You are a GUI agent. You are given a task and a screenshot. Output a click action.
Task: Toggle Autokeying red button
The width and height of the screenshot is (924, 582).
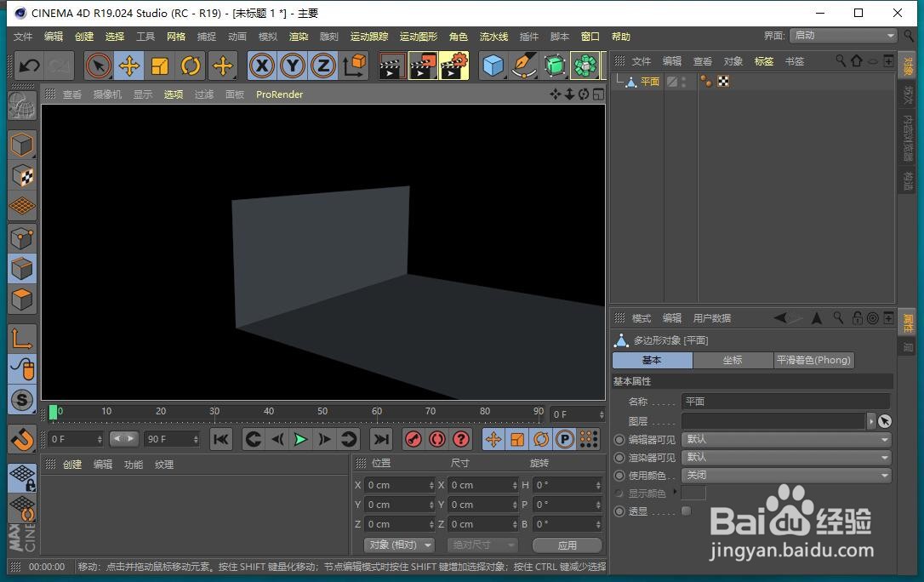[x=437, y=439]
